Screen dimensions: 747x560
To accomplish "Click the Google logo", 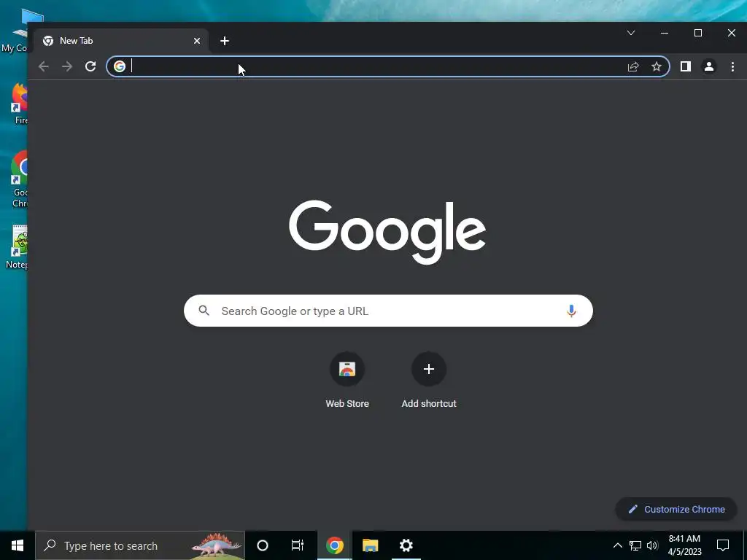I will coord(387,232).
